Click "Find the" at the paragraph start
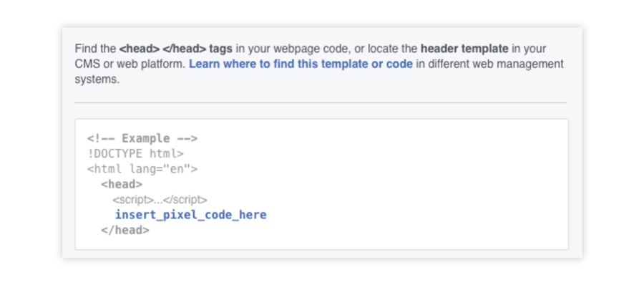Screen dimensions: 644x285 tap(95, 49)
